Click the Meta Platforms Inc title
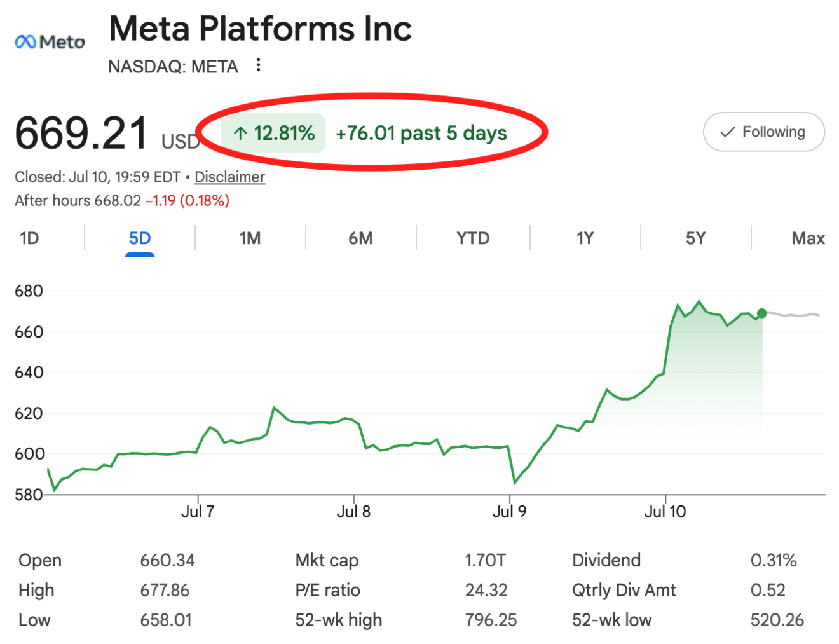 [261, 29]
